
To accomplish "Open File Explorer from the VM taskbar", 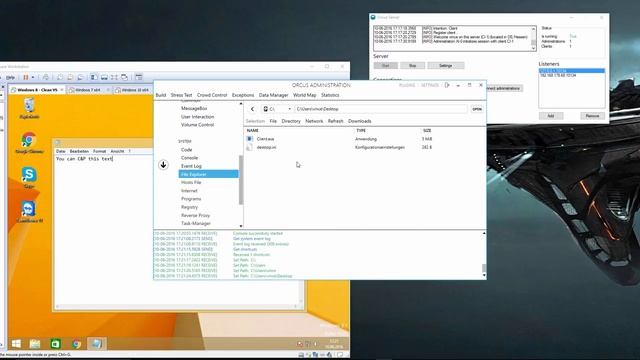I will coord(35,344).
